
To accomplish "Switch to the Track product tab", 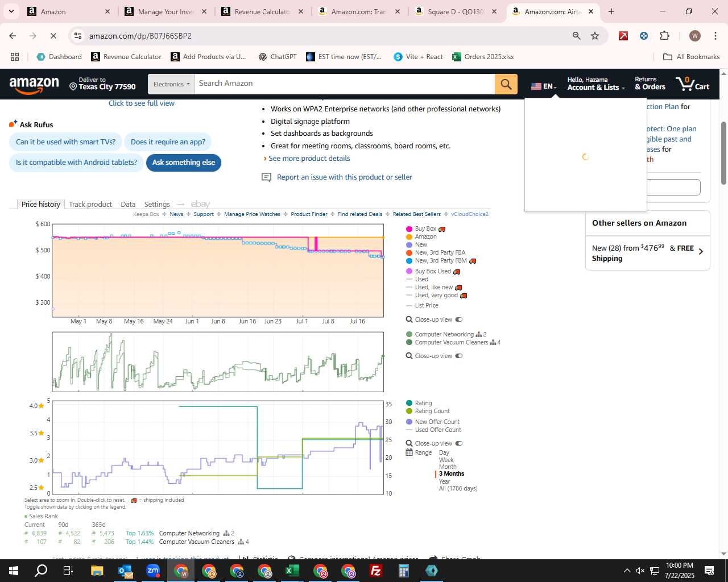I will (90, 204).
